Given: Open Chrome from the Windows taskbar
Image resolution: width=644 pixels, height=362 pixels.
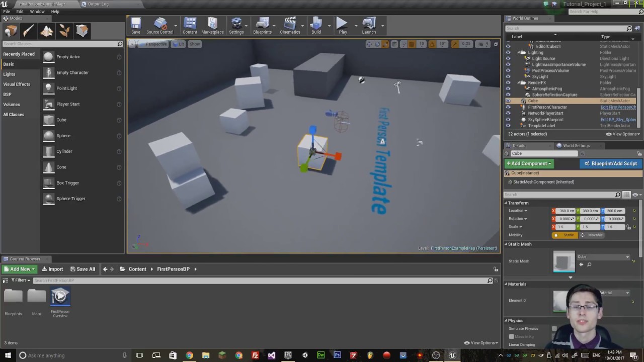Looking at the screenshot, I should tap(189, 355).
